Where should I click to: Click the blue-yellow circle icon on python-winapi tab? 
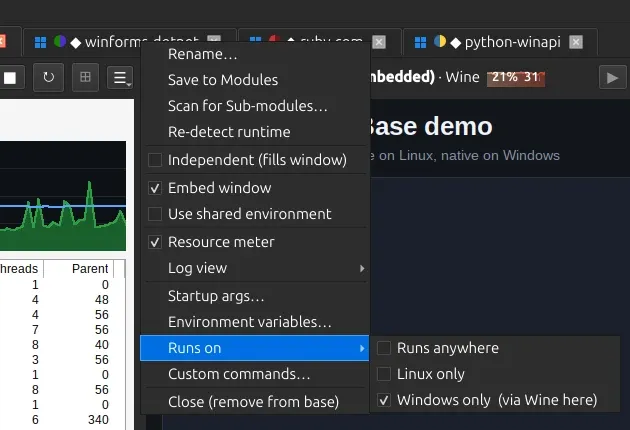tap(440, 41)
